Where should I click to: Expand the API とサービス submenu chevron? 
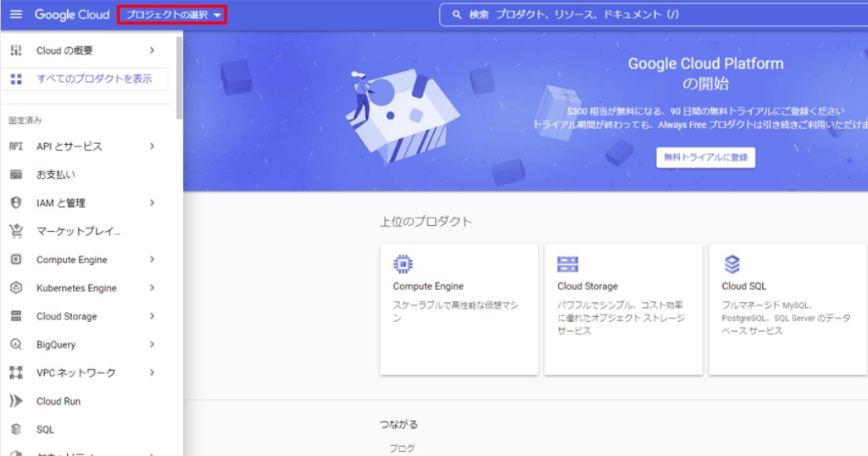click(152, 146)
